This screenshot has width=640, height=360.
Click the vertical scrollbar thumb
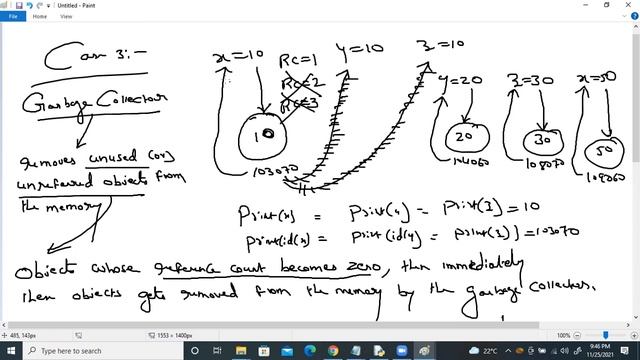[636, 98]
